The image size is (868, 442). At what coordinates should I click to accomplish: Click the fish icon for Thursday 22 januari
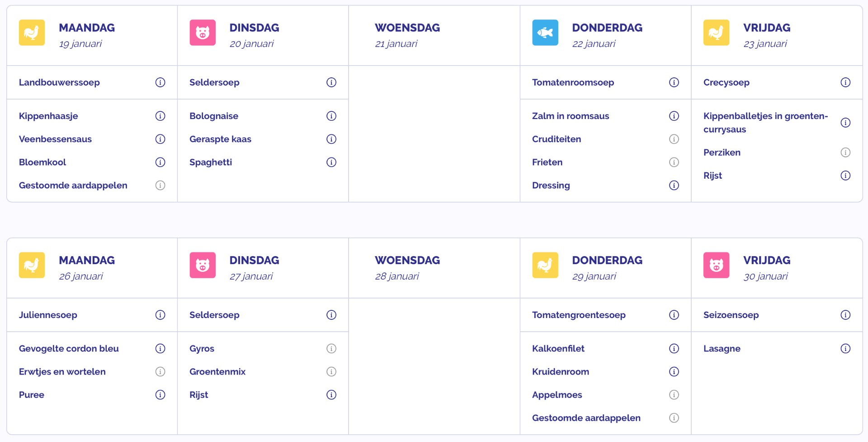click(x=545, y=33)
